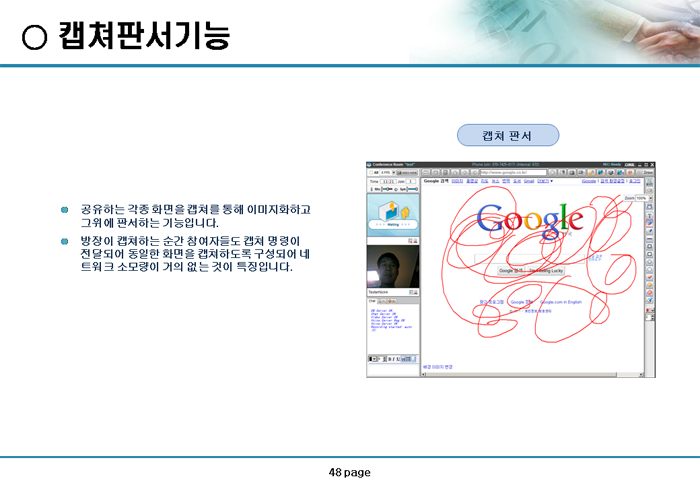Click the horizontal scrollbar under the page
The image size is (700, 485).
(533, 375)
